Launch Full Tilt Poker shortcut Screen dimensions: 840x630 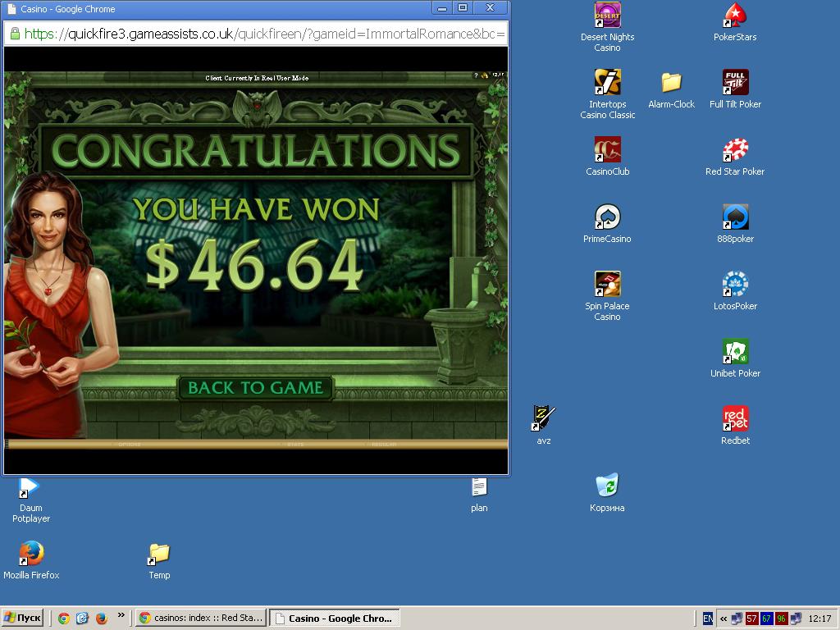(735, 89)
